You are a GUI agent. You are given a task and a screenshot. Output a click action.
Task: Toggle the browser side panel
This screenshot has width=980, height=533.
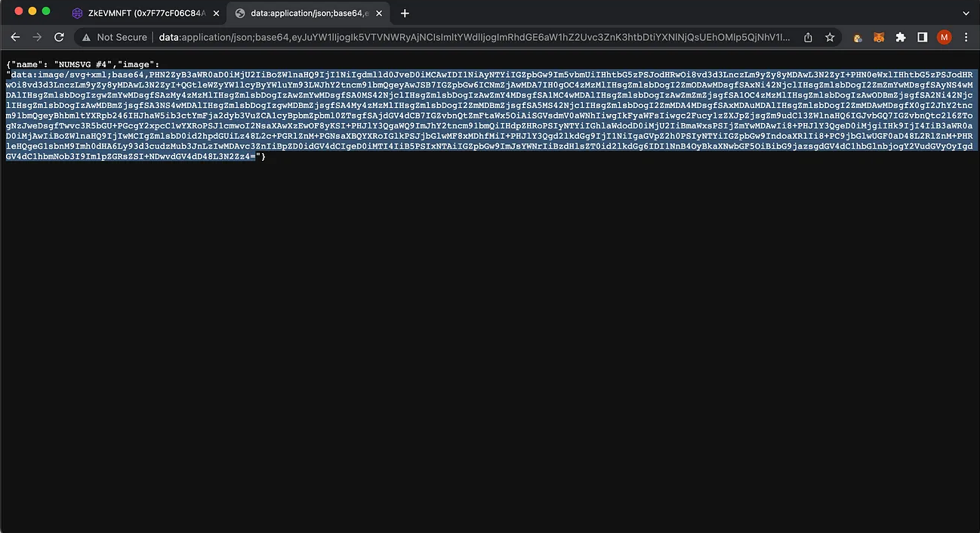922,37
